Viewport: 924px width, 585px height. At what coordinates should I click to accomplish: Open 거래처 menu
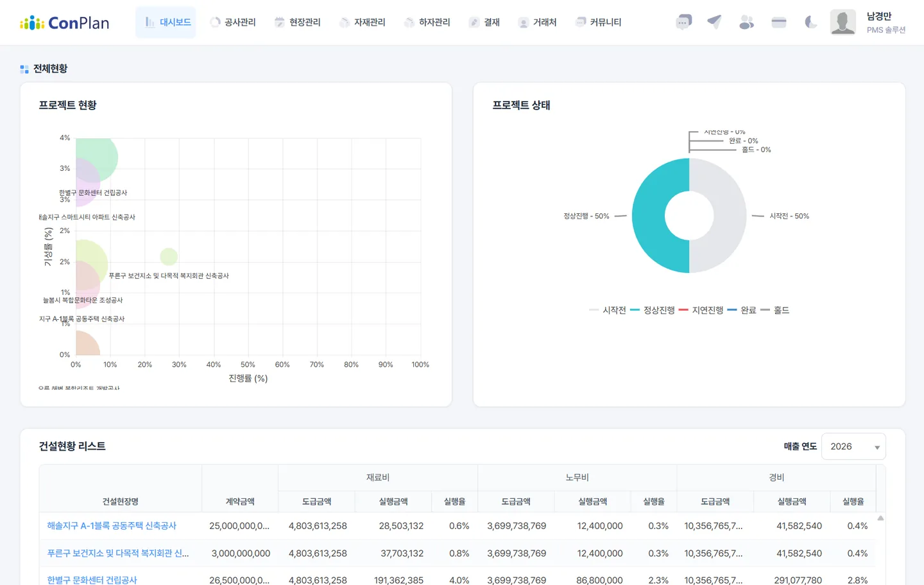pyautogui.click(x=538, y=22)
